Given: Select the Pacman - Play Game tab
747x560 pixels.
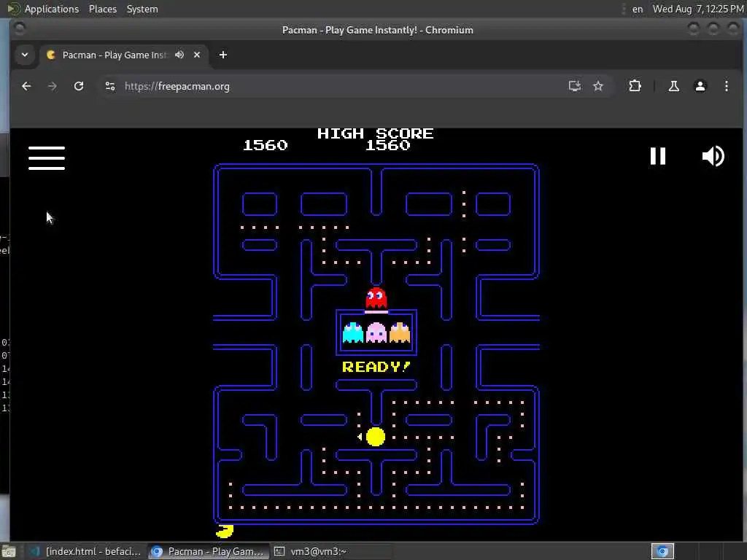Looking at the screenshot, I should (113, 55).
